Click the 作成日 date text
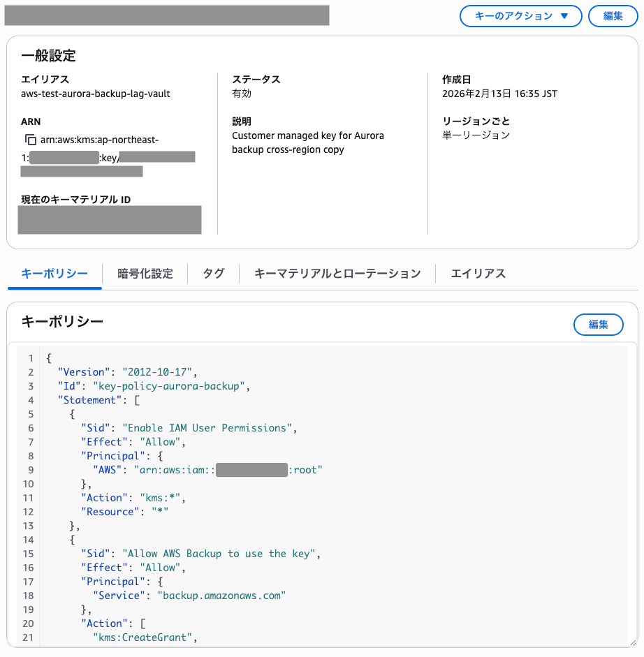The image size is (644, 657). point(499,94)
